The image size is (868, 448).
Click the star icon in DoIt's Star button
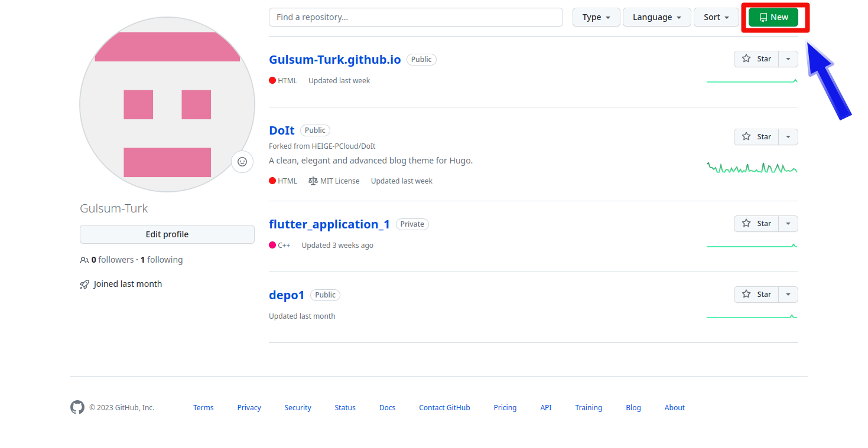point(746,137)
